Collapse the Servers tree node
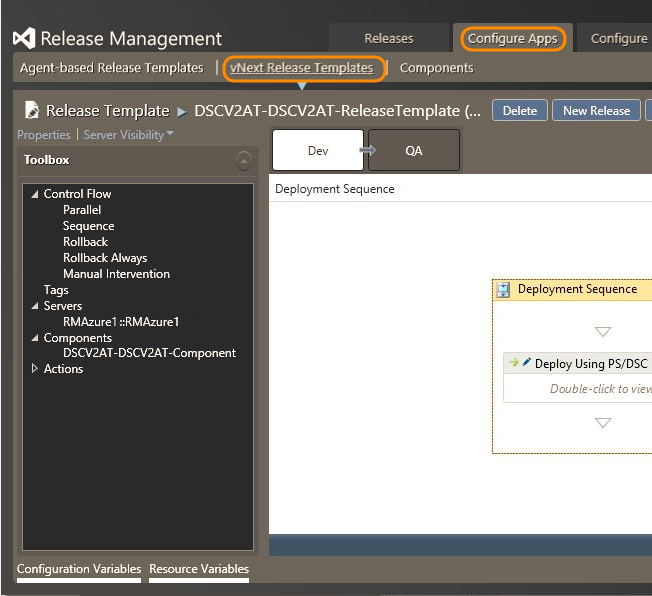 tap(35, 306)
